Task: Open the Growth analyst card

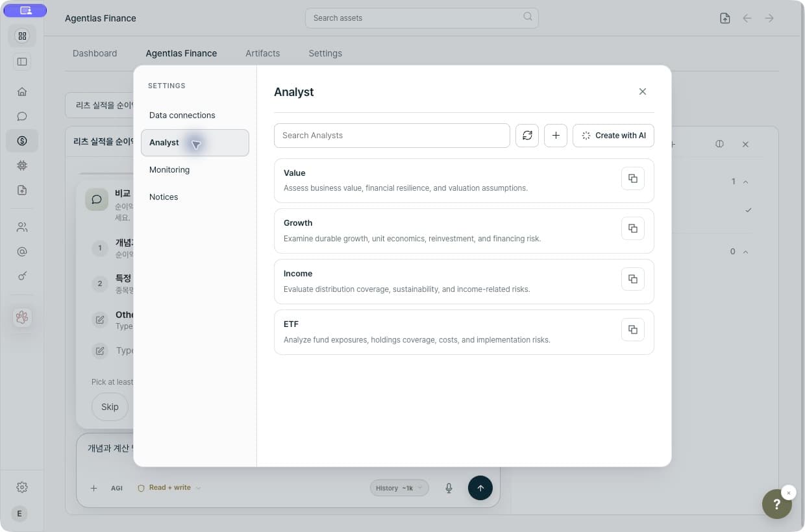Action: coord(464,231)
